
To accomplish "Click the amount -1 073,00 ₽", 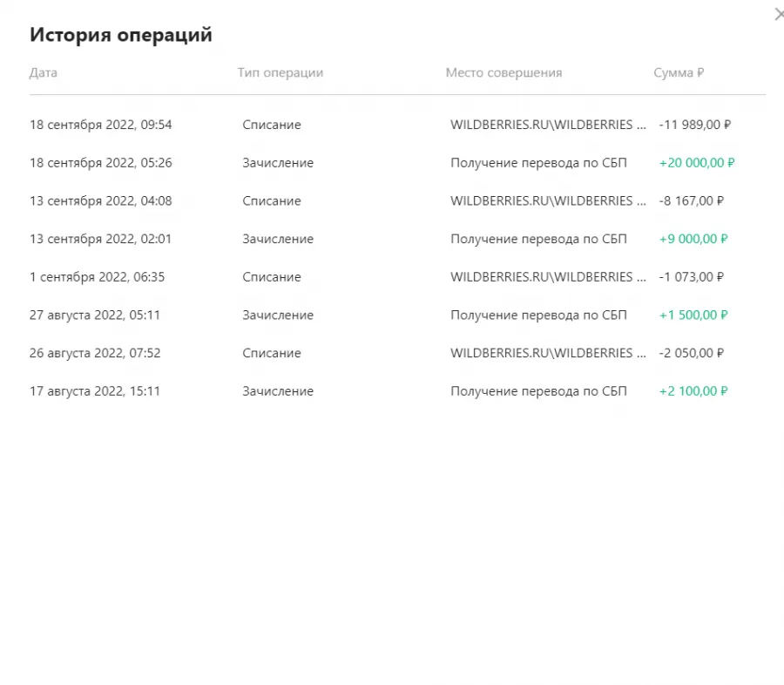I will [691, 277].
